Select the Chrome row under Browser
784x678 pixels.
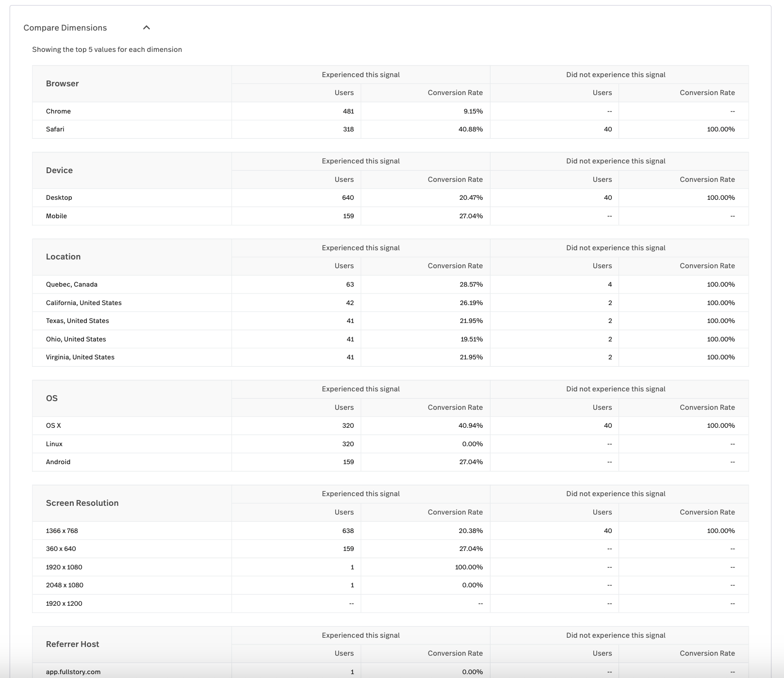pos(58,111)
